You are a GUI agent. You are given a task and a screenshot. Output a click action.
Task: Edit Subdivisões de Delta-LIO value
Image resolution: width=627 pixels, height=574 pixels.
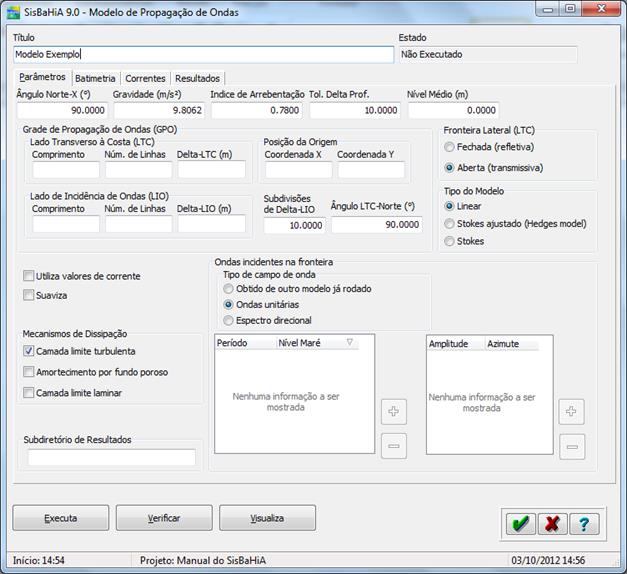tap(294, 225)
